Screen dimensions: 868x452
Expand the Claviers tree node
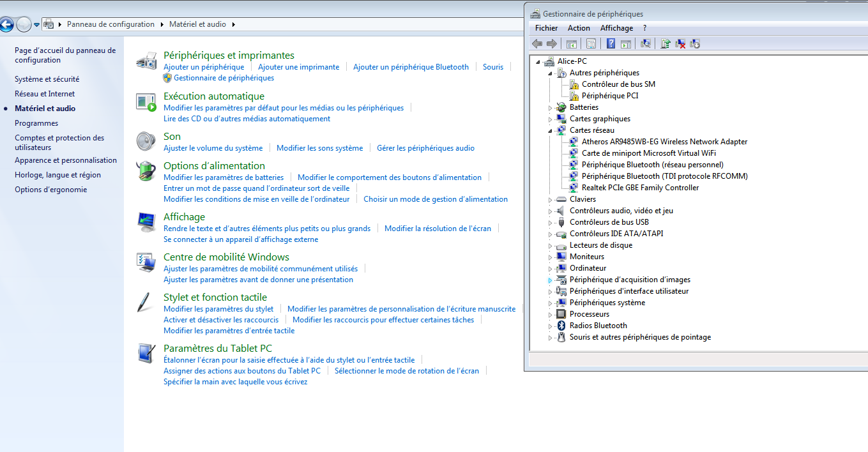click(x=550, y=200)
